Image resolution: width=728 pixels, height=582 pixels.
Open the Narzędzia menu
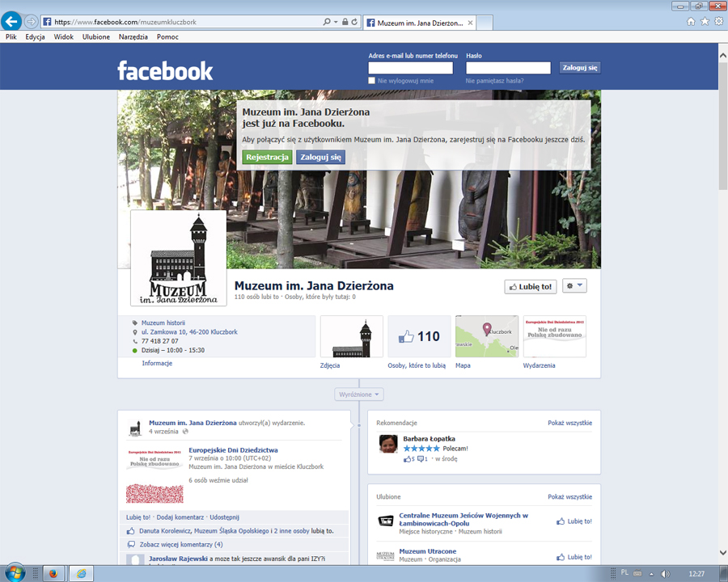click(133, 36)
